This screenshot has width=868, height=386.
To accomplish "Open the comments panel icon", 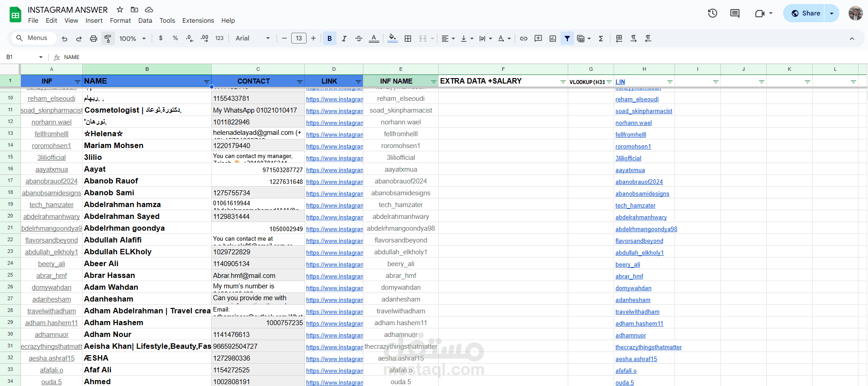I will (x=735, y=13).
